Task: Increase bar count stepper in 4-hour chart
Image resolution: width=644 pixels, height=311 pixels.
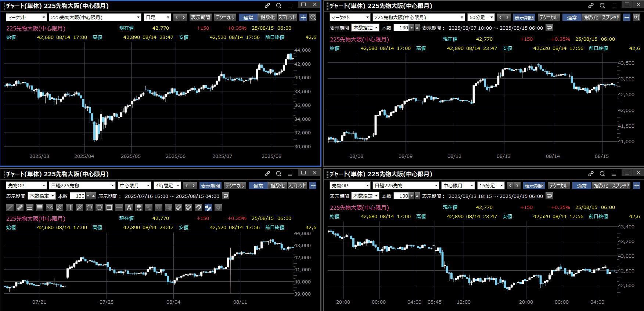Action: coord(93,194)
